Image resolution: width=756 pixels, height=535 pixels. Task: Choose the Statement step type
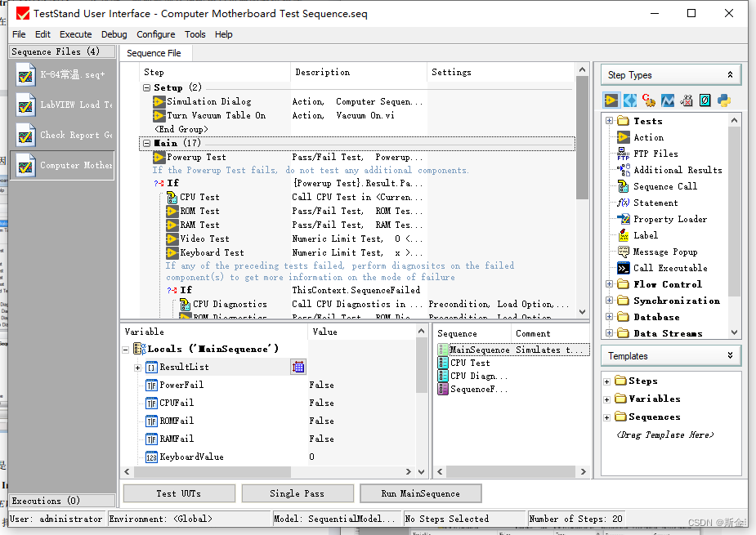[x=655, y=203]
